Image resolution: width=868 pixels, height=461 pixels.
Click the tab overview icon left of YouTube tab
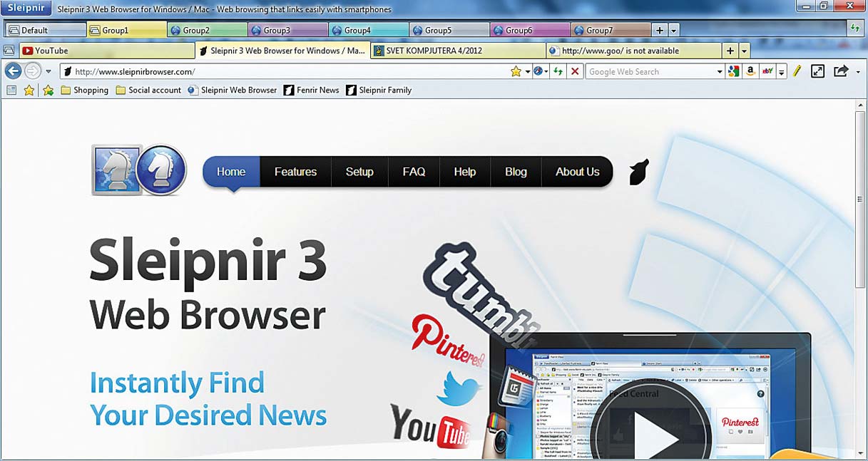(9, 51)
